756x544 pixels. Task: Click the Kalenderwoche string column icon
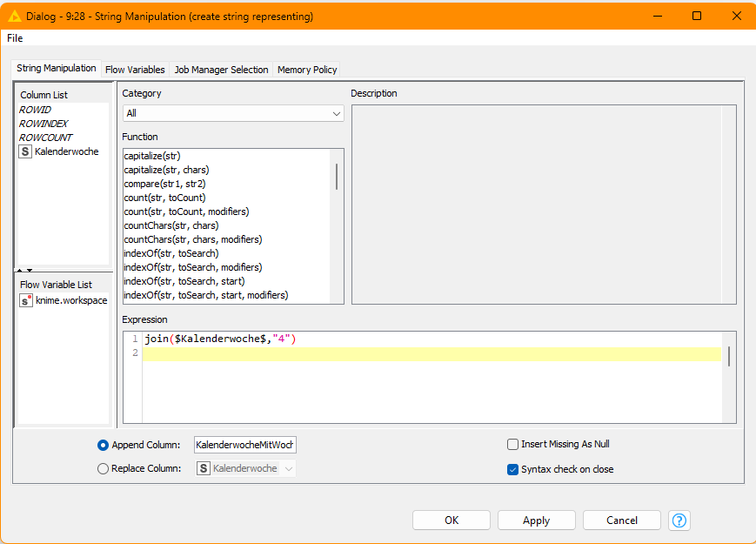pos(26,151)
